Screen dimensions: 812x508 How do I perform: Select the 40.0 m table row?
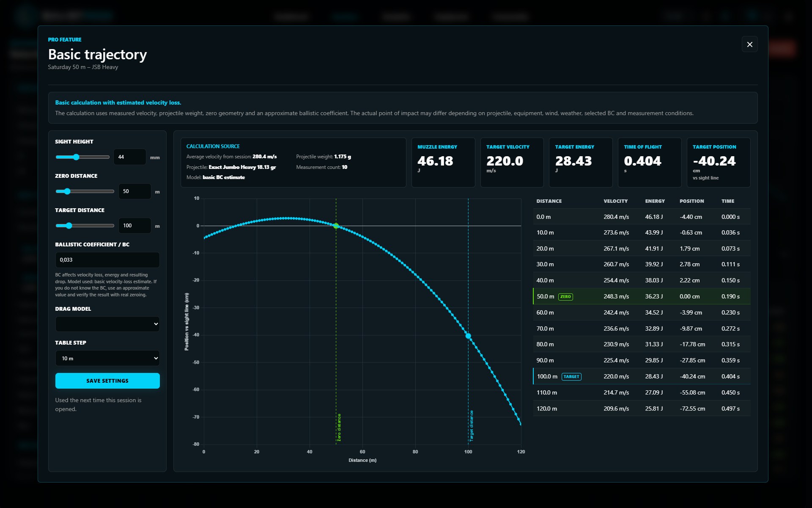point(642,280)
